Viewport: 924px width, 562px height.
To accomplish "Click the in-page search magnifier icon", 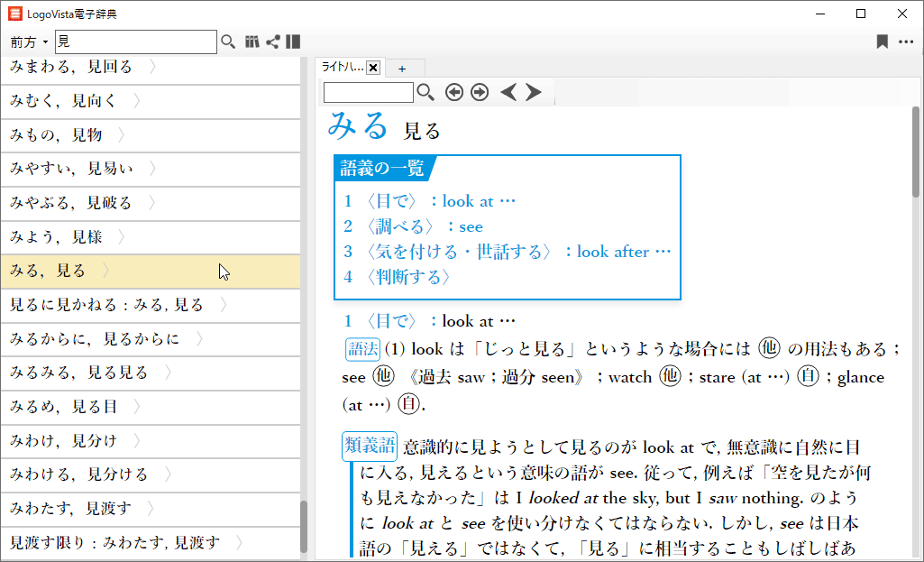I will pyautogui.click(x=425, y=92).
